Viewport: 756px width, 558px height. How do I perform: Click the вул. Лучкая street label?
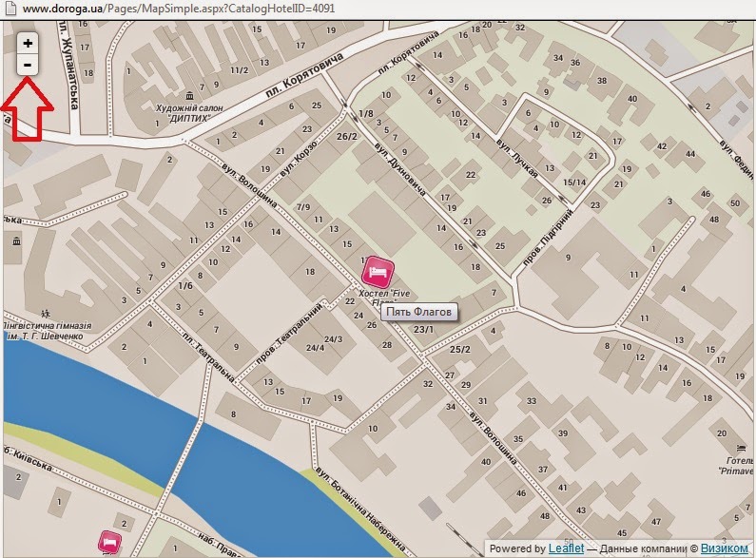(x=517, y=159)
